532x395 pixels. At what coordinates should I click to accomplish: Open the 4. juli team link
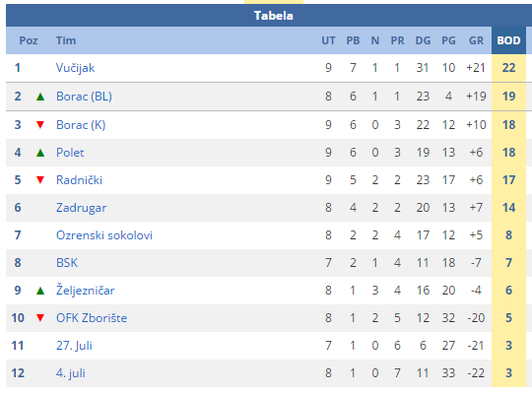tap(71, 373)
